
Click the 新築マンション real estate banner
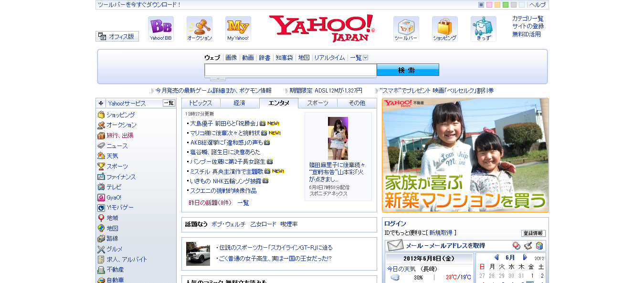coord(465,155)
